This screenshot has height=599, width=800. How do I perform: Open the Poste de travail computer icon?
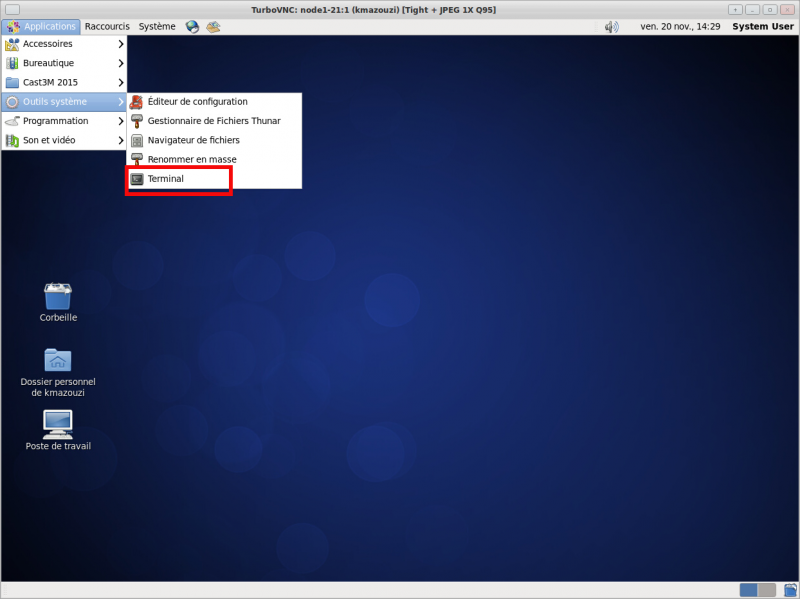pyautogui.click(x=58, y=424)
